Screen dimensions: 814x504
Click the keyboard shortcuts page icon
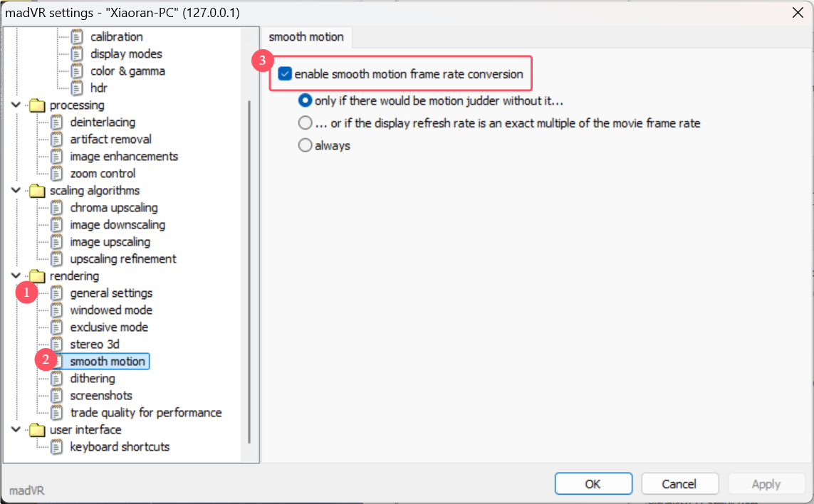[57, 447]
